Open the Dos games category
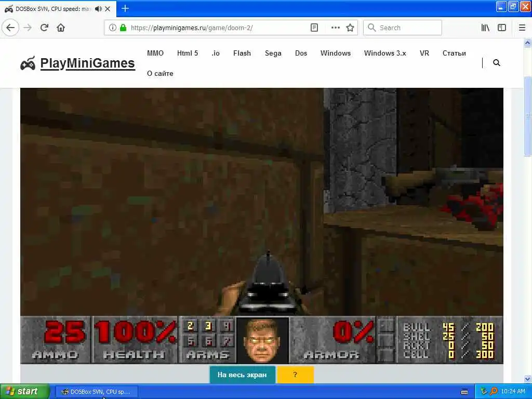 [301, 53]
